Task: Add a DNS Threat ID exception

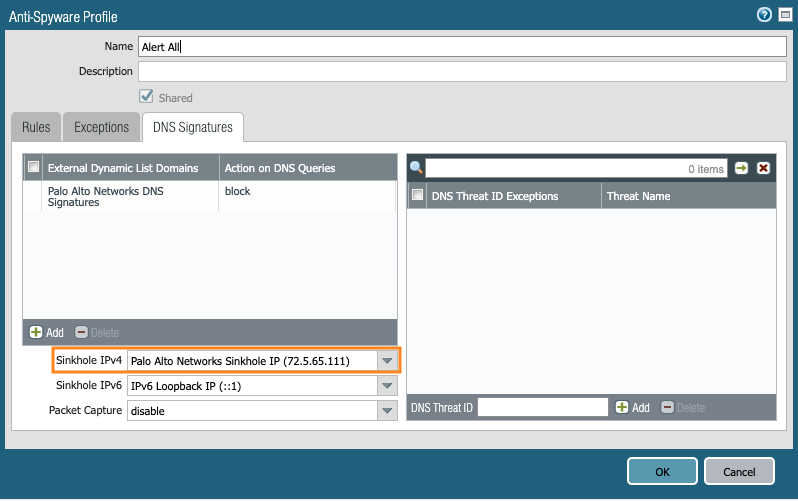Action: tap(632, 407)
